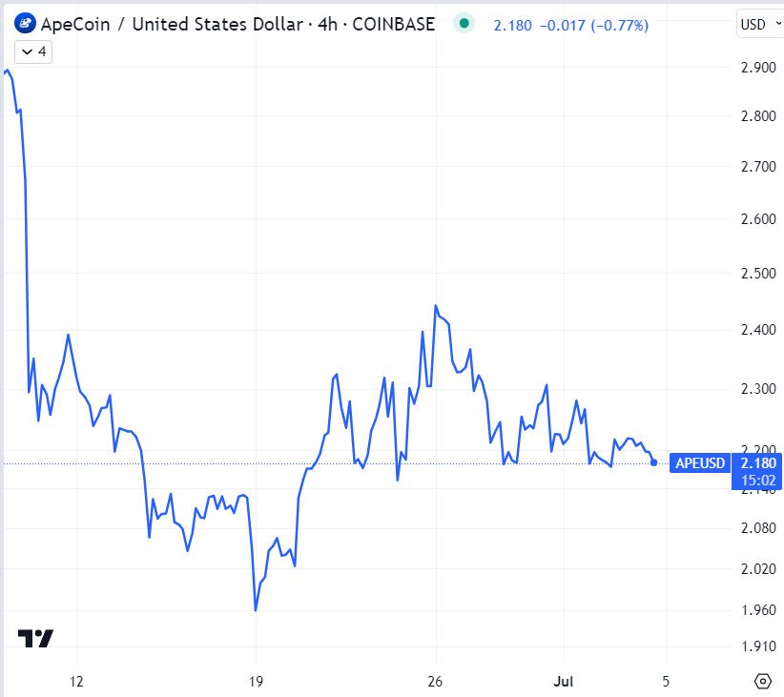Click the 19 date label on time axis

(x=256, y=681)
